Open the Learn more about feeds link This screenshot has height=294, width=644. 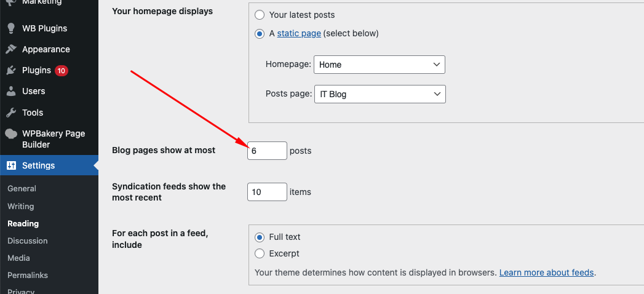(x=547, y=272)
